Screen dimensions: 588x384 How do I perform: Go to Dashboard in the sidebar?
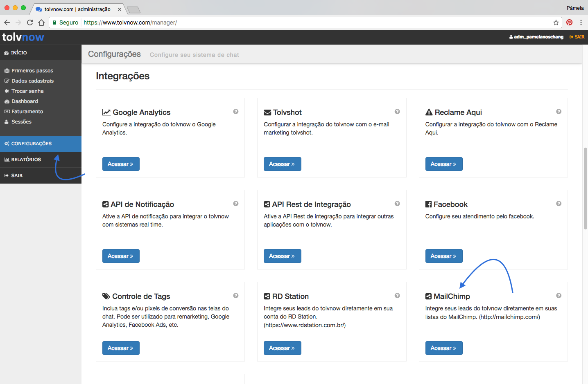(x=25, y=101)
